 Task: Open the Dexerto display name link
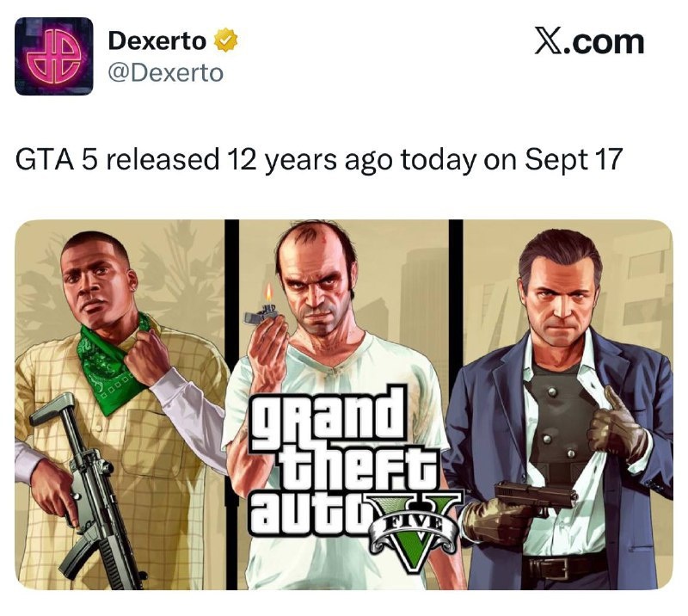point(157,40)
